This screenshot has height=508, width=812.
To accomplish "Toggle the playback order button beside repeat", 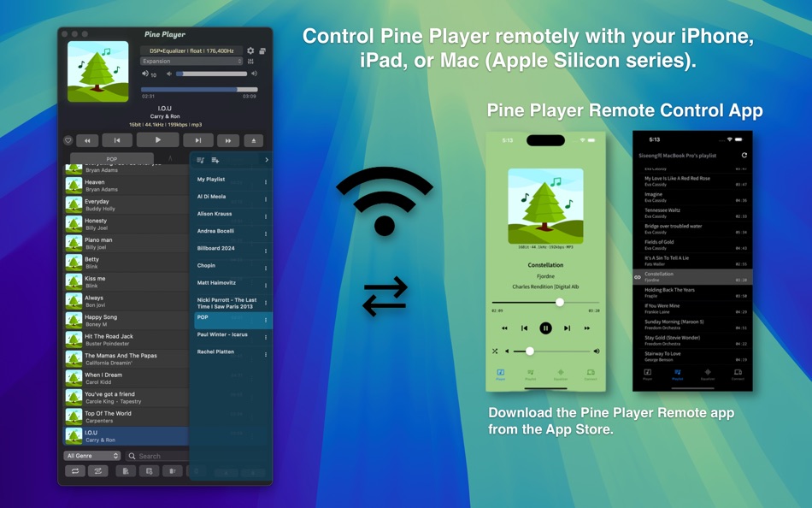I will [x=98, y=470].
